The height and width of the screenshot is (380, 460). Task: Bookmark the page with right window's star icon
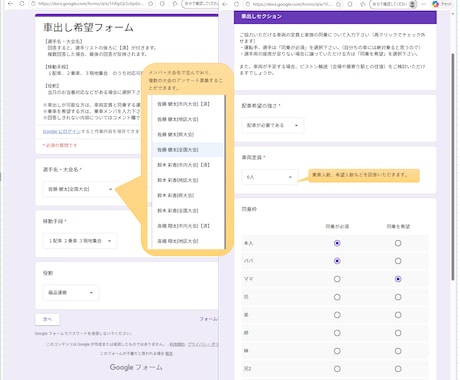click(x=338, y=4)
